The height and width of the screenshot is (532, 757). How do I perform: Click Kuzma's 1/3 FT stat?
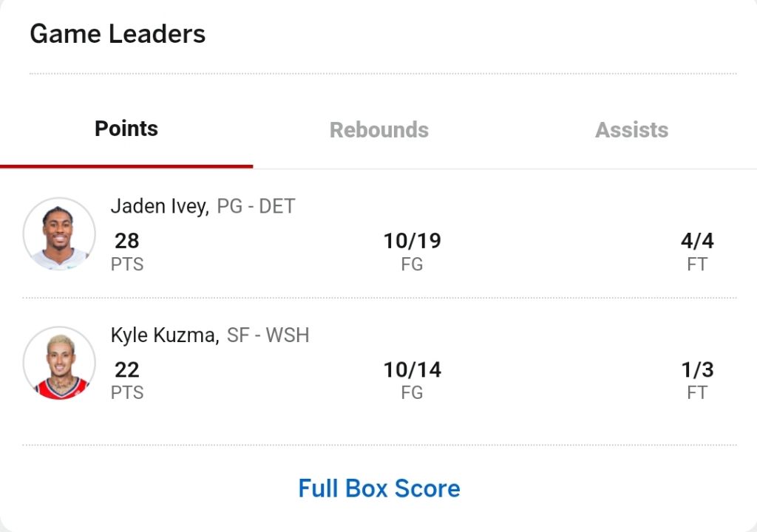697,381
